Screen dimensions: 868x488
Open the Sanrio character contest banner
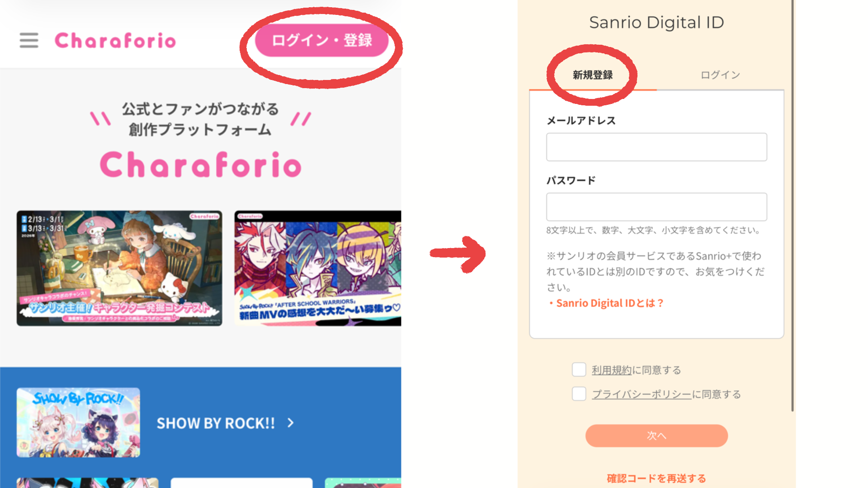(119, 268)
